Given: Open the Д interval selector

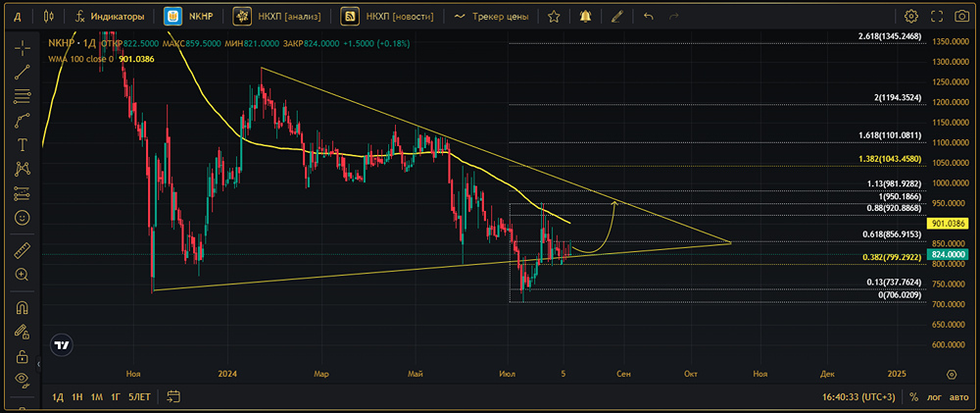Looking at the screenshot, I should coord(18,17).
